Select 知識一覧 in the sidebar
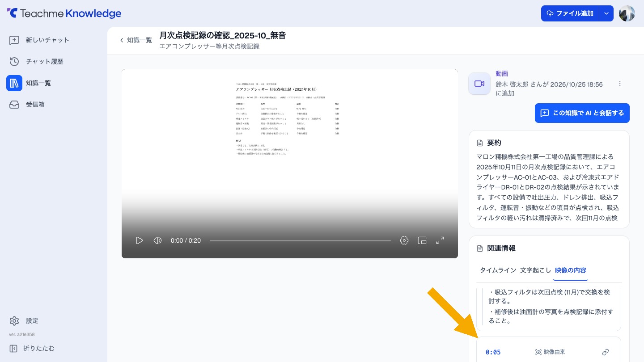Viewport: 644px width, 362px height. [x=54, y=83]
